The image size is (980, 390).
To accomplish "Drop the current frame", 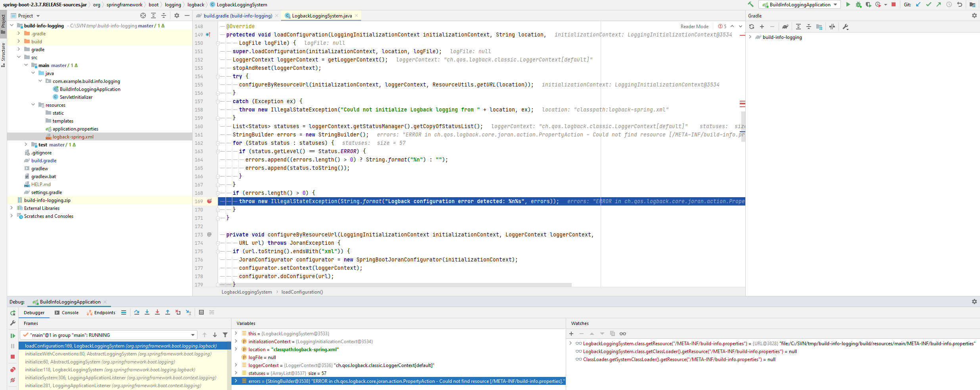I will [178, 312].
